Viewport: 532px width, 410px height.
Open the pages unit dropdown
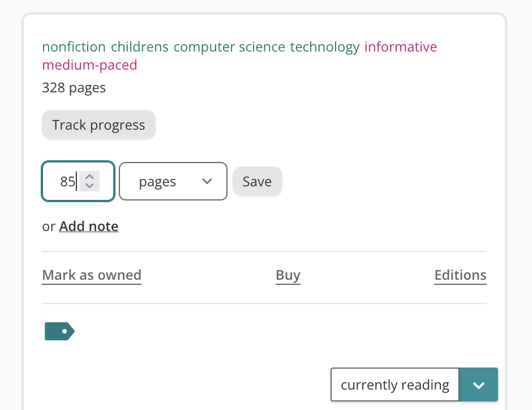173,181
